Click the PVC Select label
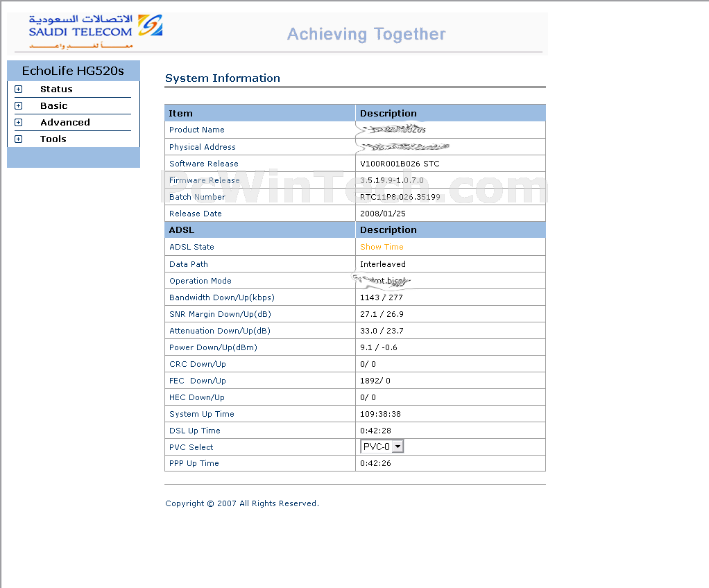This screenshot has width=709, height=588. click(191, 447)
